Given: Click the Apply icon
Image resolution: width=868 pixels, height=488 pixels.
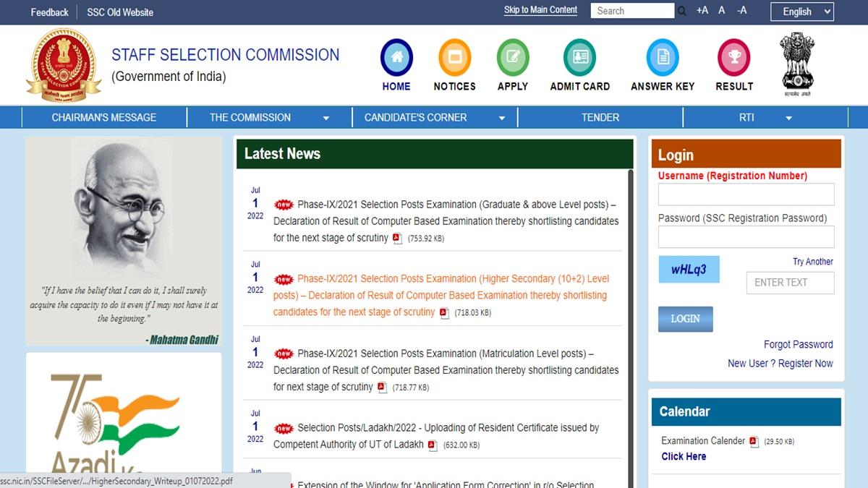Looking at the screenshot, I should pyautogui.click(x=512, y=56).
